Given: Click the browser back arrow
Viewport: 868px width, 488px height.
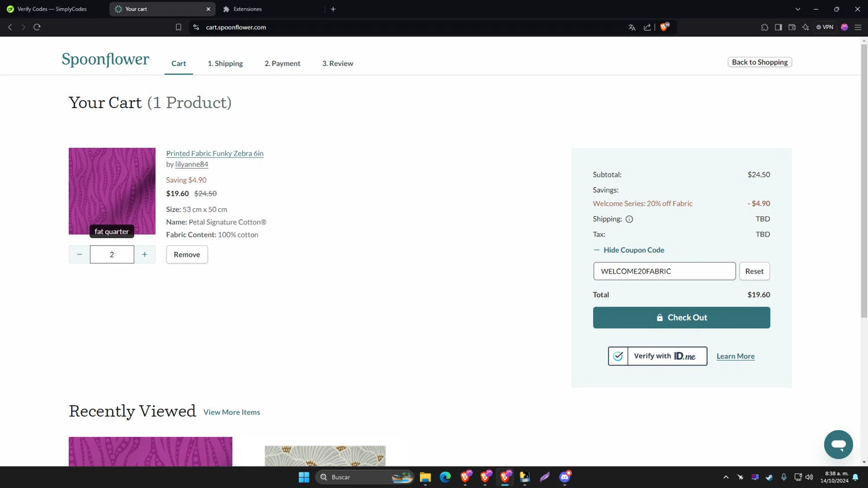Looking at the screenshot, I should pos(10,27).
